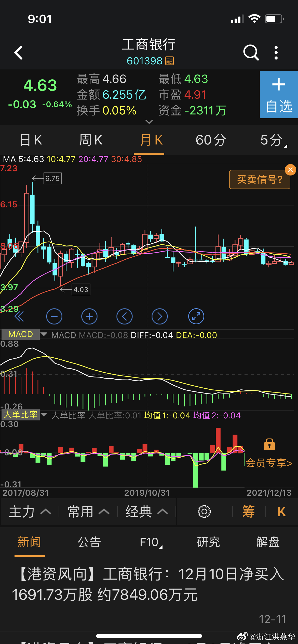The image size is (298, 644).
Task: Switch to 60分 chart tab
Action: point(211,140)
